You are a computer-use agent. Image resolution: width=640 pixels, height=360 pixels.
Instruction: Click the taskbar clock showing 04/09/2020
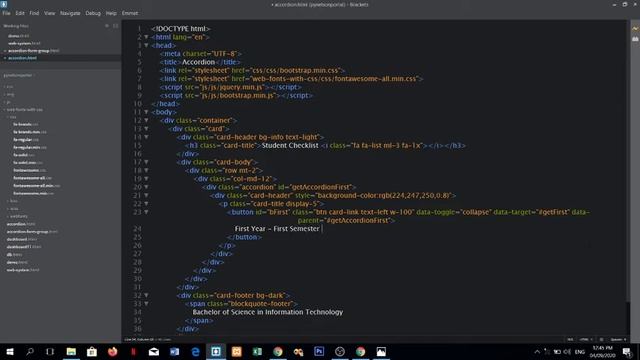pos(603,352)
